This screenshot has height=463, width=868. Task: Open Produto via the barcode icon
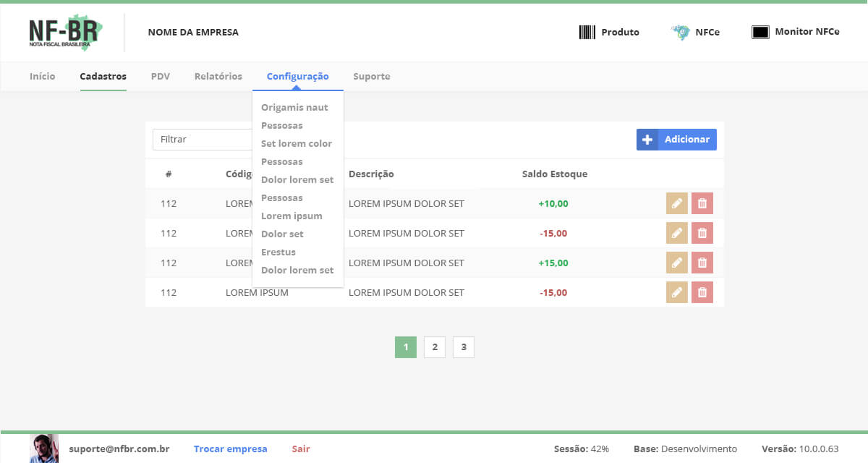coord(587,32)
